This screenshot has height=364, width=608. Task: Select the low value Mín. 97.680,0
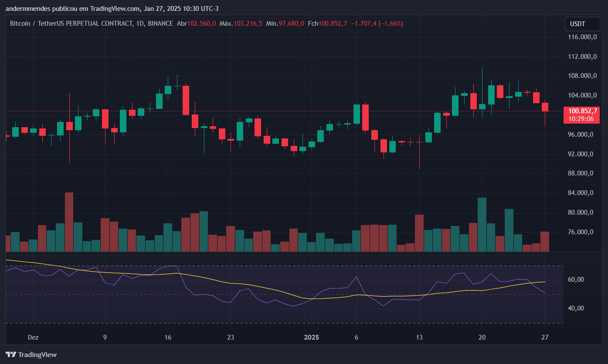(285, 24)
